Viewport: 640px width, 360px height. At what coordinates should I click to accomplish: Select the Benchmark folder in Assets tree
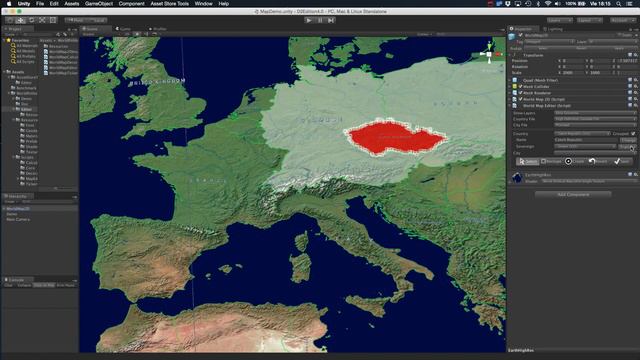(24, 88)
